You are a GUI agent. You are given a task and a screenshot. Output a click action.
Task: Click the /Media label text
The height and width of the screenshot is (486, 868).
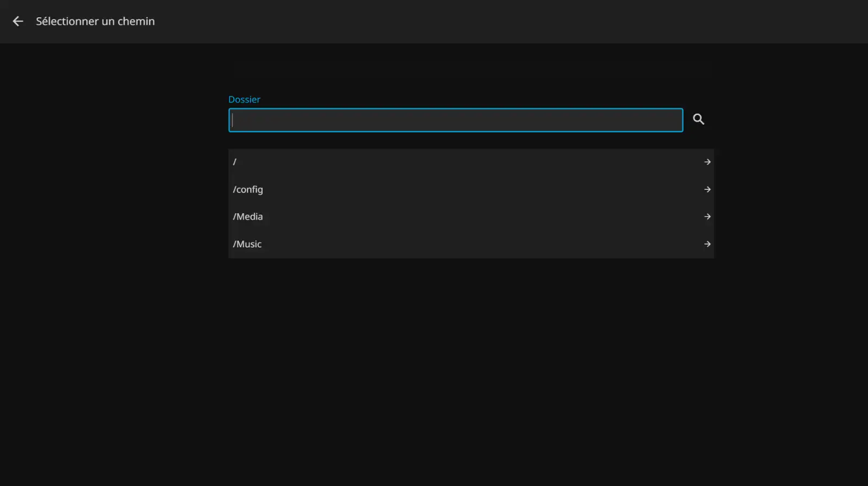tap(248, 216)
